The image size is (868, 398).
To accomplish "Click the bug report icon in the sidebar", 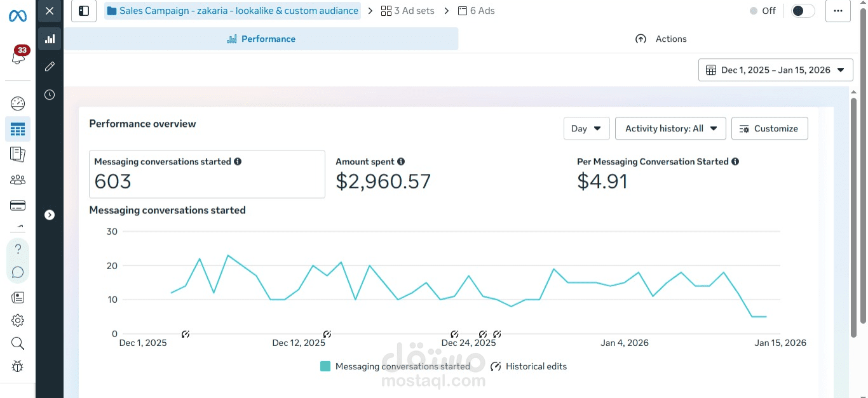I will pos(18,366).
